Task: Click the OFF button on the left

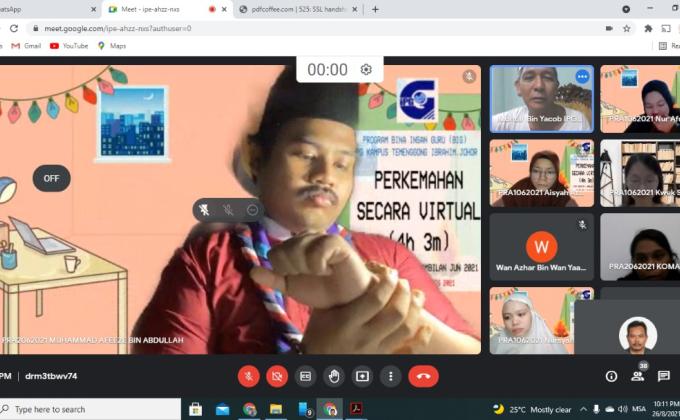Action: (51, 178)
